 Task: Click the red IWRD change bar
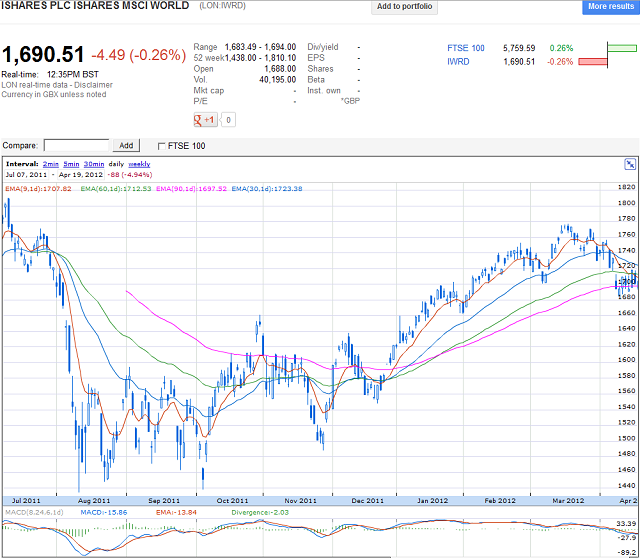tap(593, 62)
